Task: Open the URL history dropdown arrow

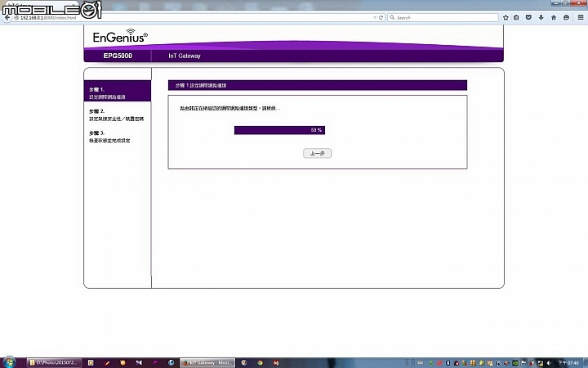Action: 375,18
